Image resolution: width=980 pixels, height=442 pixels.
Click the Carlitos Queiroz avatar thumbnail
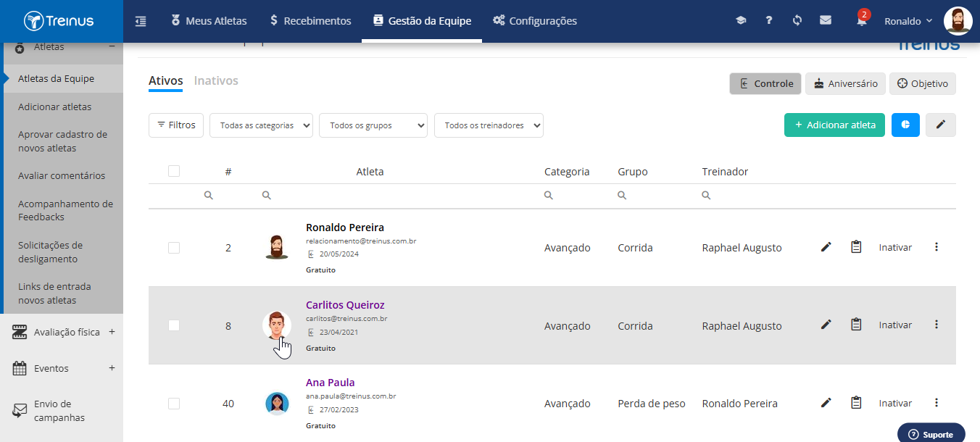coord(277,325)
